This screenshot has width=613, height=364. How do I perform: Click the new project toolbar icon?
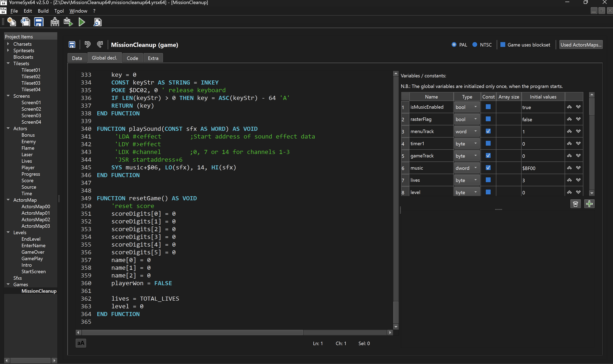point(12,22)
